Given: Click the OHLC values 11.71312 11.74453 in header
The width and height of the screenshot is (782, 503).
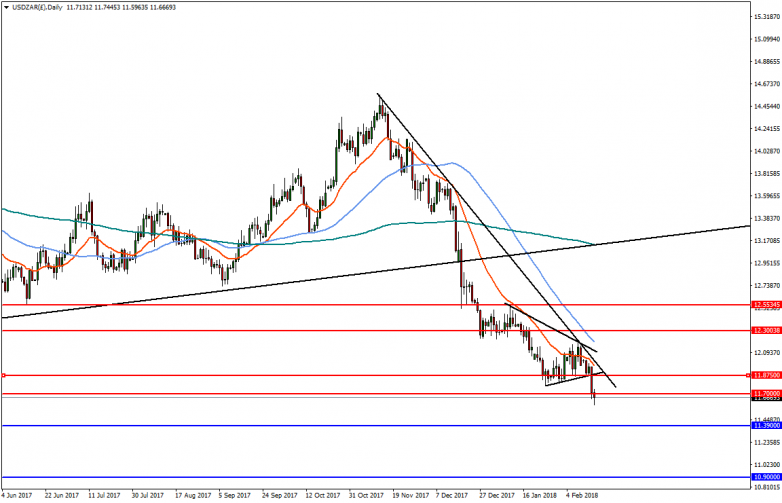Looking at the screenshot, I should (93, 7).
